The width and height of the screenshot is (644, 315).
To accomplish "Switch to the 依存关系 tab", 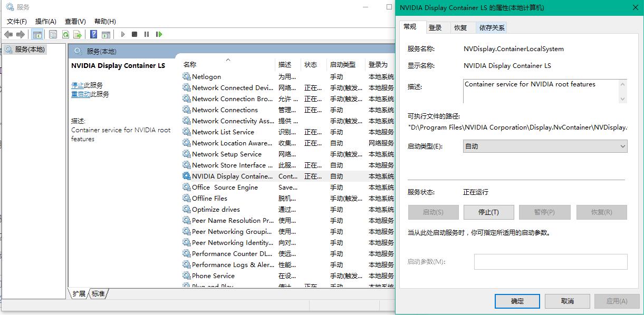I will [492, 28].
